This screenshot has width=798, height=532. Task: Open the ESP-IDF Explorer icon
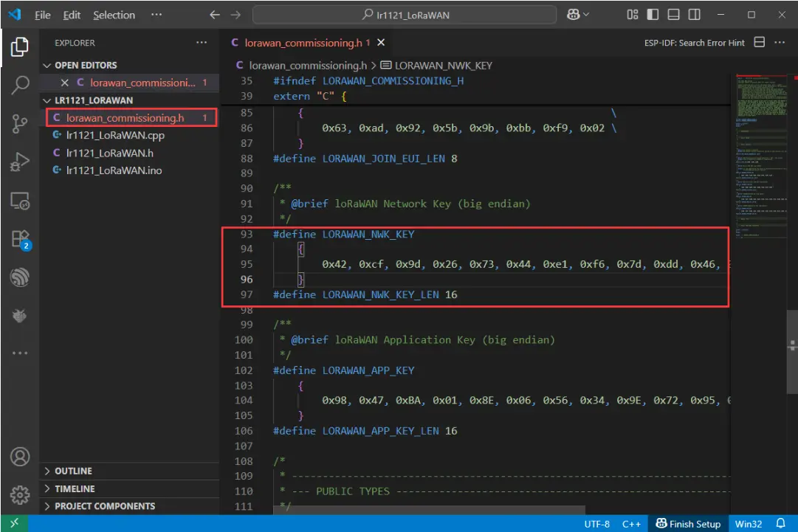20,277
